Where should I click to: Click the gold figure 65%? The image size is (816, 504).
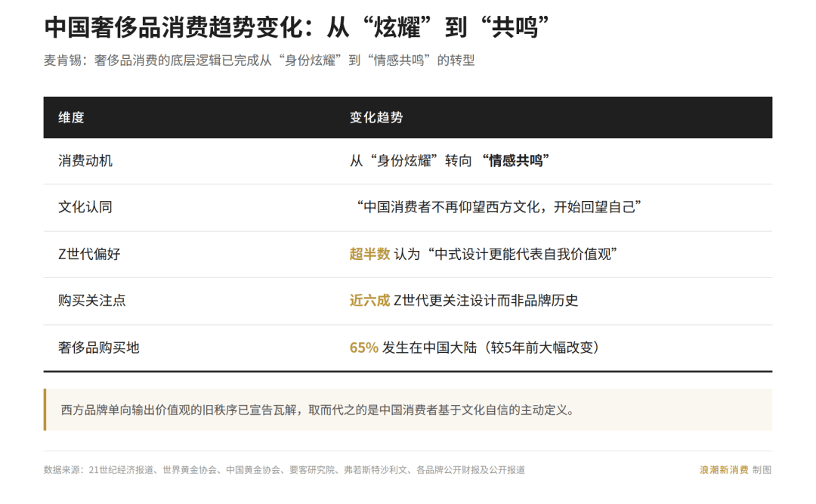363,348
